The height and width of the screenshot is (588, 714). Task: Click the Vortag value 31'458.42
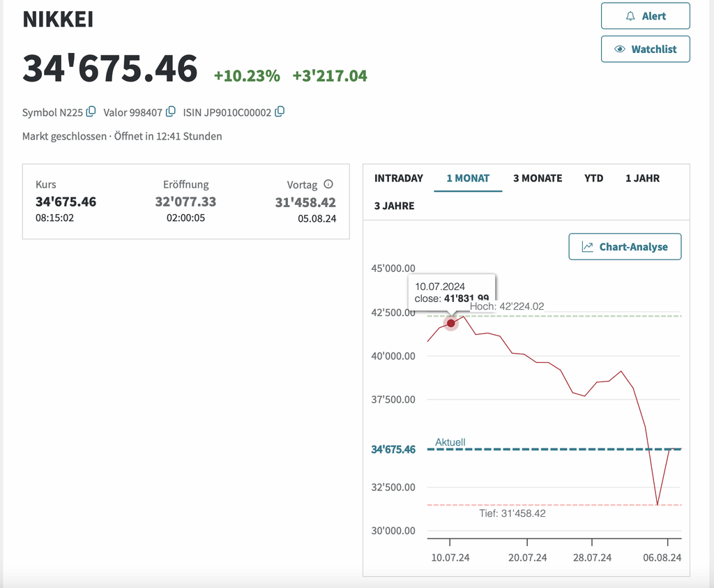[x=305, y=202]
